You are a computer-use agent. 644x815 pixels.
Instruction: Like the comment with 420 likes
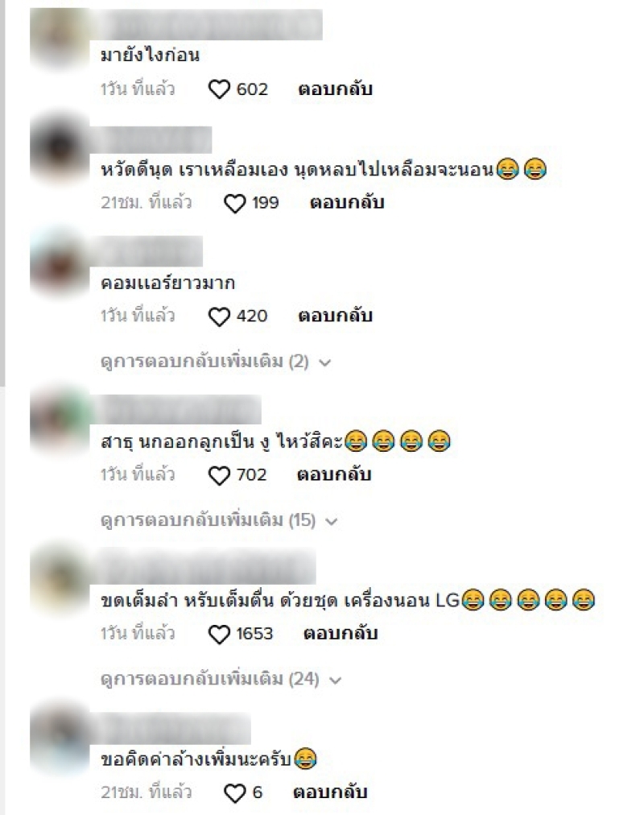(x=219, y=316)
